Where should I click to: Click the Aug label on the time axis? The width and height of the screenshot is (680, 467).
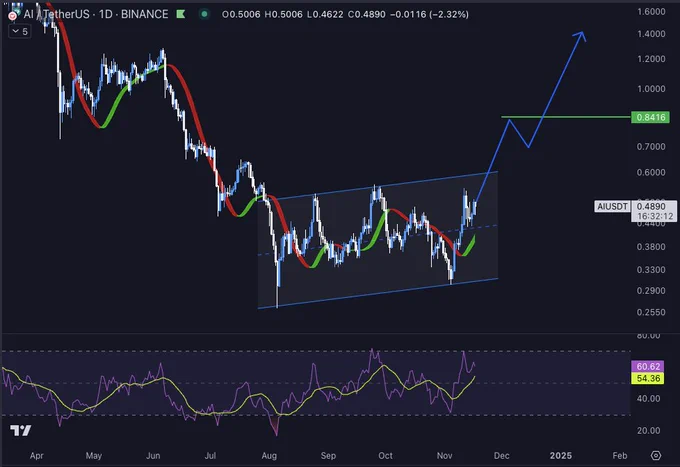click(269, 456)
